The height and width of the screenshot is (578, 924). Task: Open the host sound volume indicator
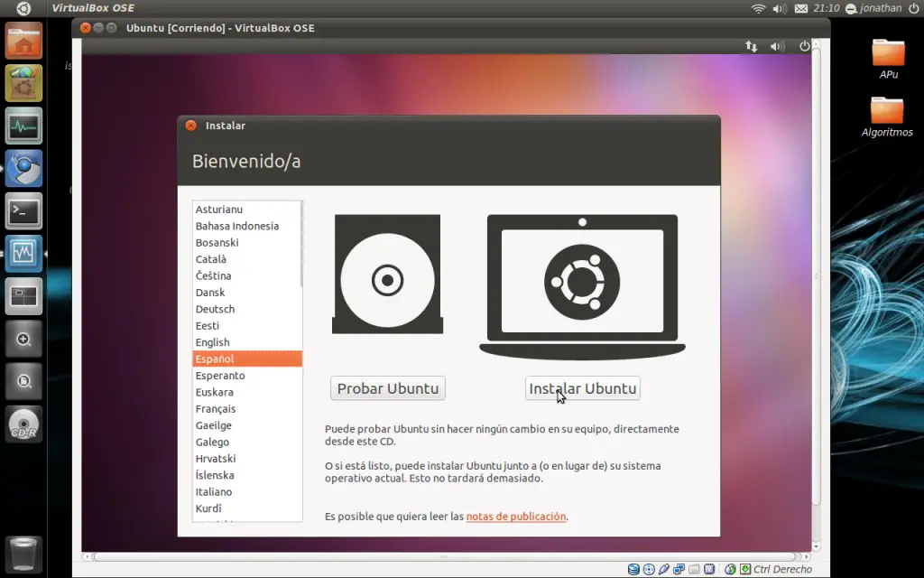click(x=779, y=8)
